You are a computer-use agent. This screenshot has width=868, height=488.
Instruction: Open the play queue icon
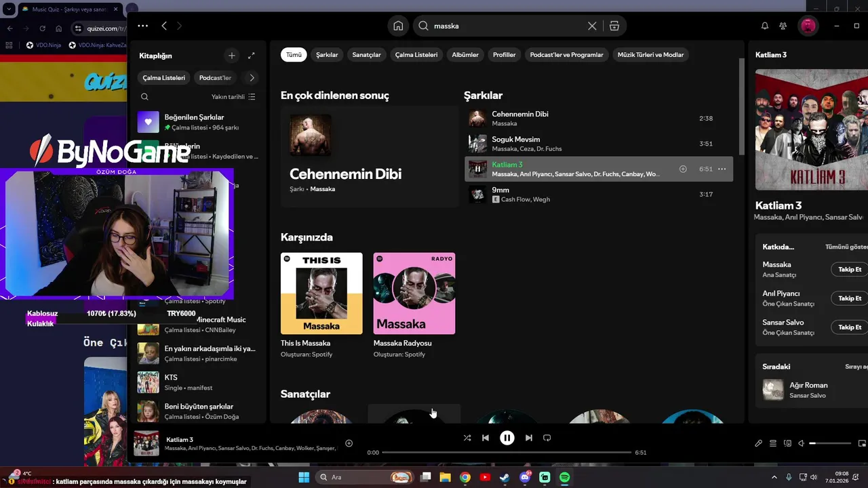(773, 443)
